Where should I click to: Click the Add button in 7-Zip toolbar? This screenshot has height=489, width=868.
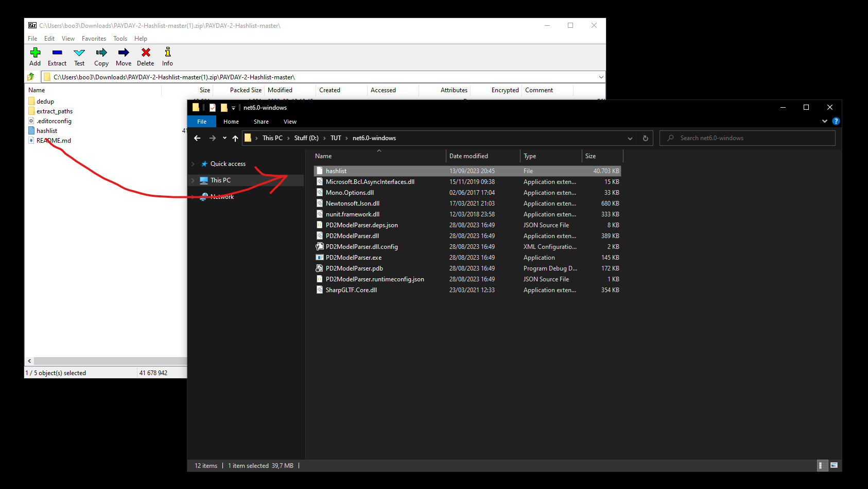pos(35,57)
